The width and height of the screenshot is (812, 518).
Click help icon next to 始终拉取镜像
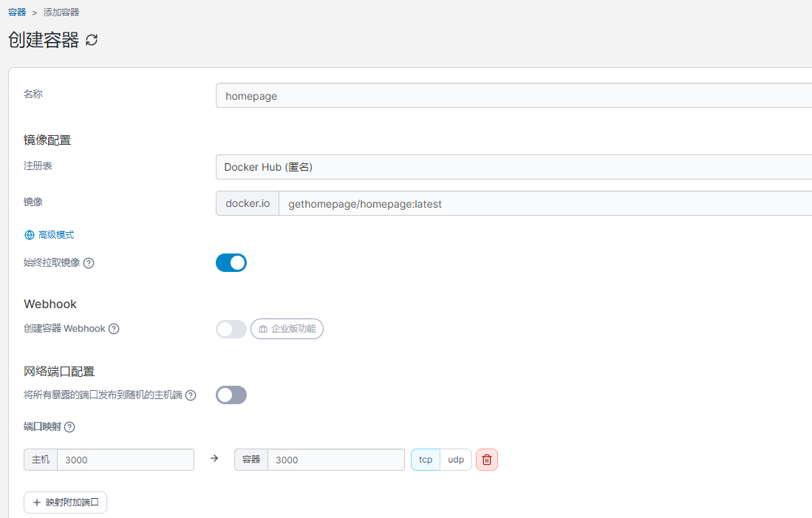pyautogui.click(x=89, y=263)
